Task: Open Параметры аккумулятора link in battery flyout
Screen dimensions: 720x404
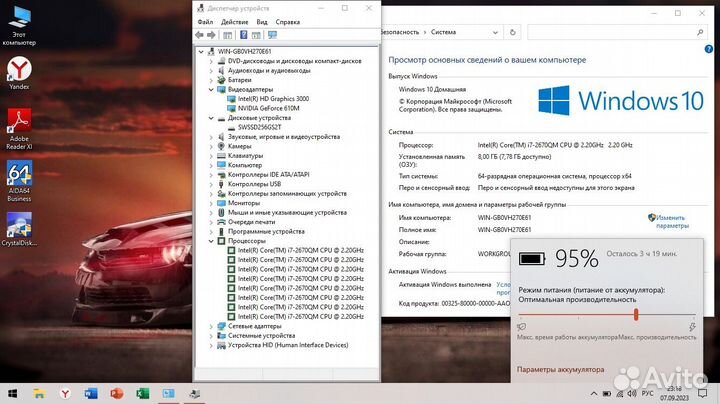Action: point(560,370)
